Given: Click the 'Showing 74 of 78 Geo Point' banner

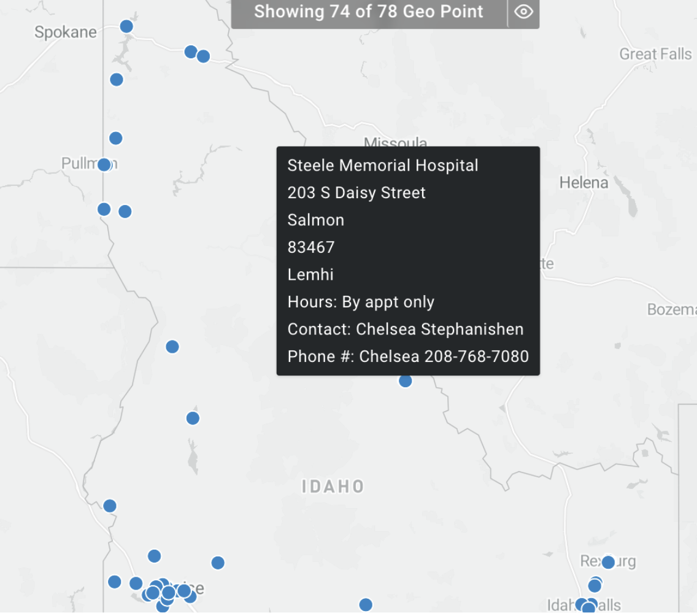Looking at the screenshot, I should pyautogui.click(x=369, y=12).
